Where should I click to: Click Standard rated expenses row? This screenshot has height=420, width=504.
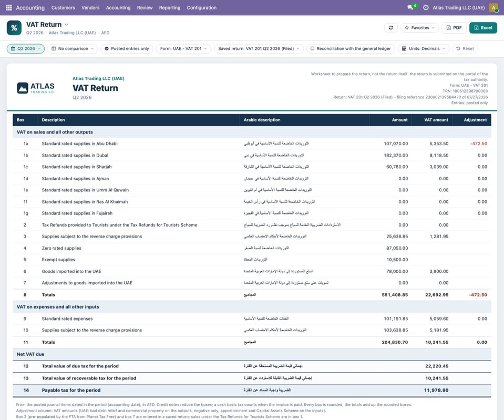(252, 319)
